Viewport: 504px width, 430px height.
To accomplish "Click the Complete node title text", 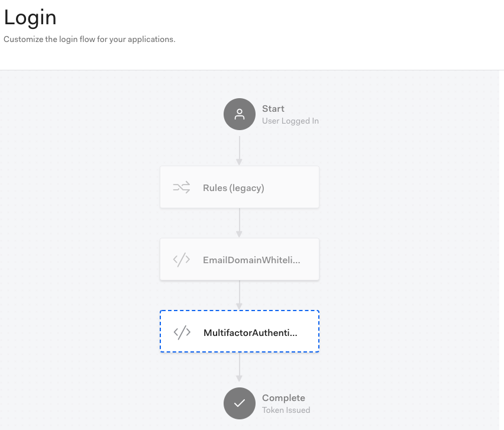I will pyautogui.click(x=284, y=397).
